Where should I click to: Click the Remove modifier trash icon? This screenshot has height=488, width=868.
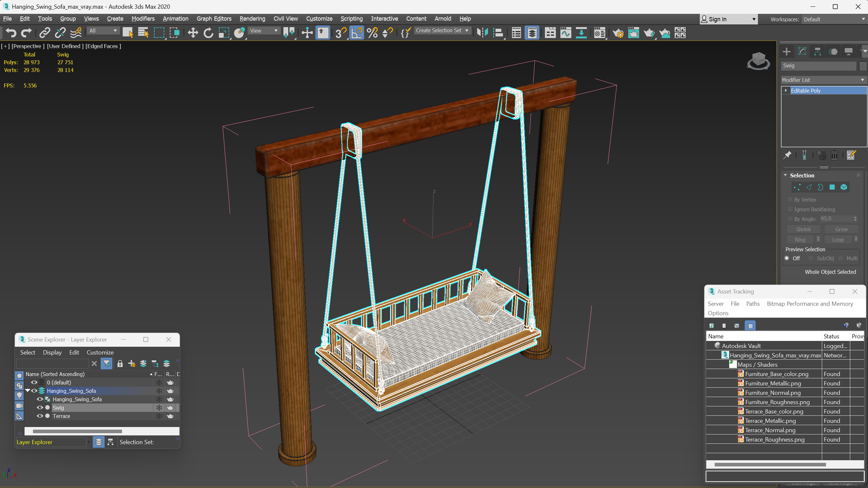click(834, 155)
